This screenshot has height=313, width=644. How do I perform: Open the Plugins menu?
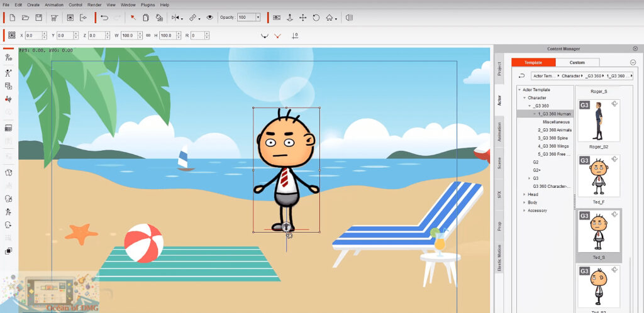[x=148, y=5]
